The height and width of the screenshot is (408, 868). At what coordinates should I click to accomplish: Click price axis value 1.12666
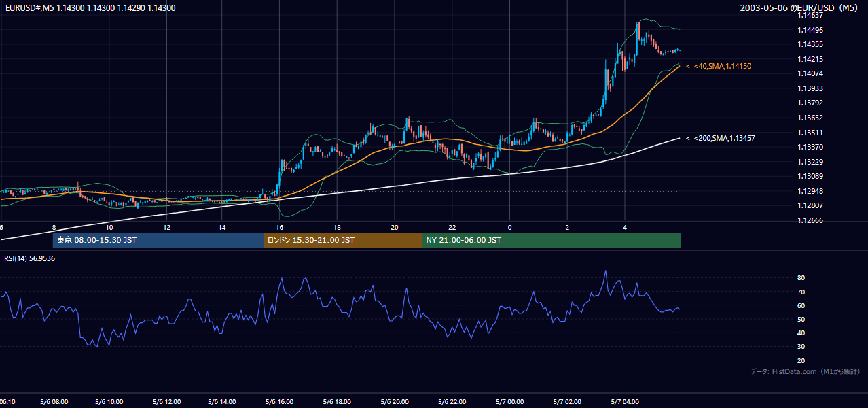pos(811,220)
